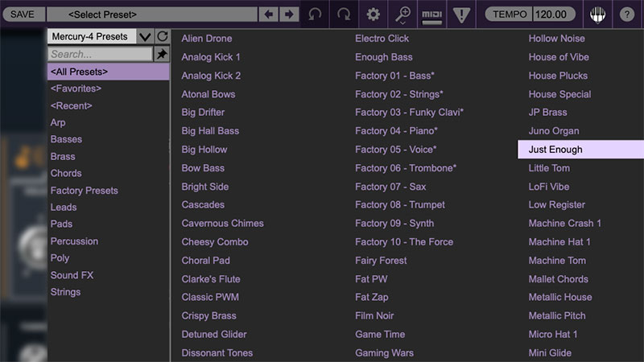
Task: Load the Film Noir preset
Action: pyautogui.click(x=374, y=315)
